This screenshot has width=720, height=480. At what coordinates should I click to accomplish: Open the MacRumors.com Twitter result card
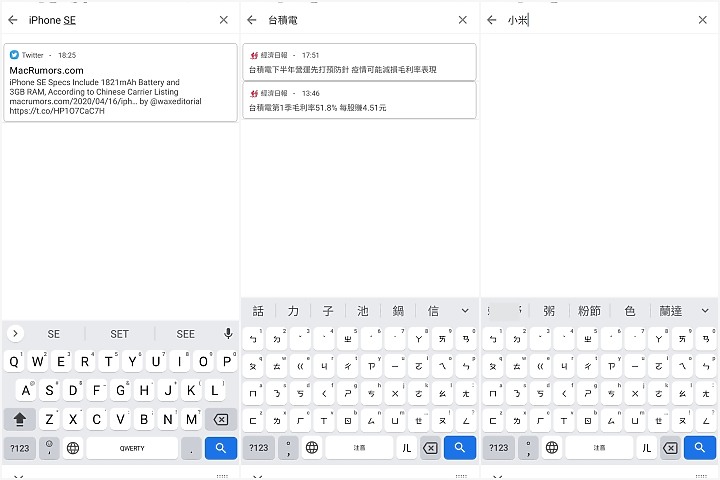(x=120, y=83)
